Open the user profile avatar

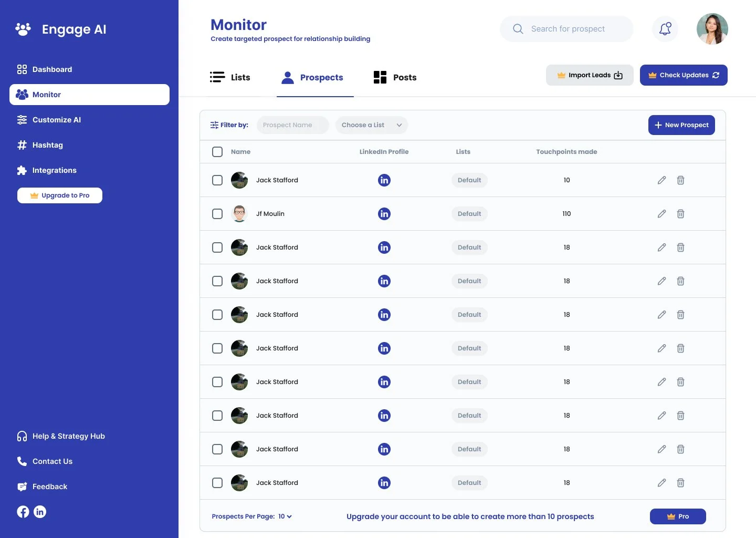pos(712,29)
